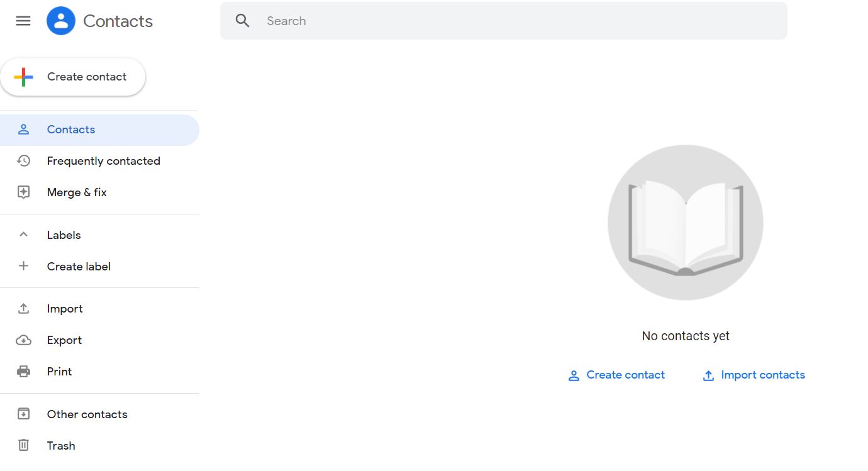Open Frequently contacted from the sidebar
The image size is (868, 471).
(x=103, y=160)
